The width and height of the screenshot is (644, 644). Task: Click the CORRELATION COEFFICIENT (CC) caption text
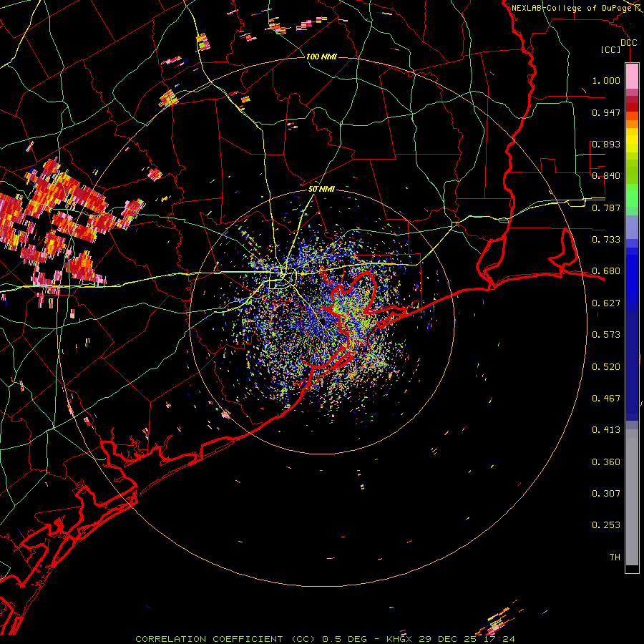(226, 639)
